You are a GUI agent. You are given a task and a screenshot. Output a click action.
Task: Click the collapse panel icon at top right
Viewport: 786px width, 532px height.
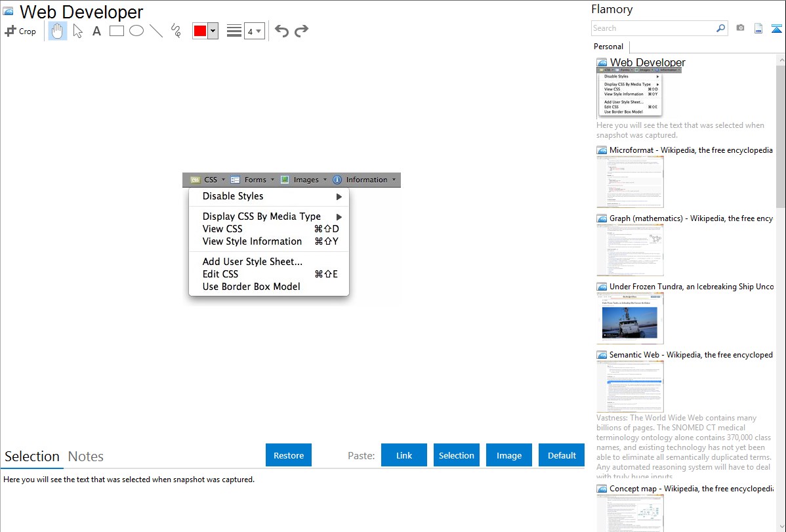click(776, 28)
